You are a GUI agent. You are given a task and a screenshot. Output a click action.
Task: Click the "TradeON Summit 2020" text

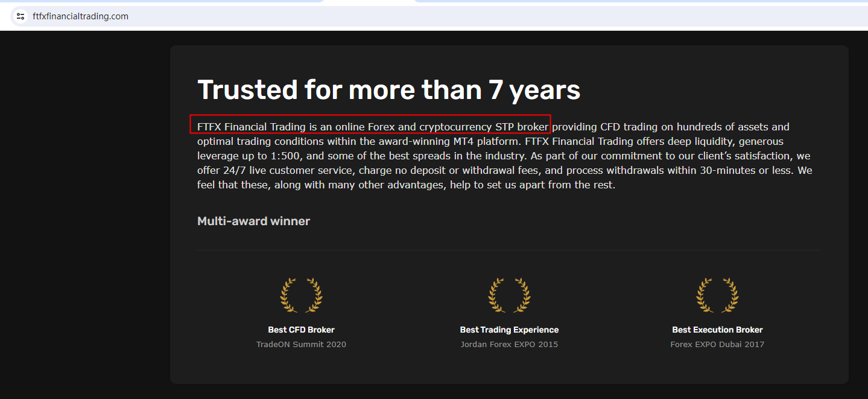[301, 344]
